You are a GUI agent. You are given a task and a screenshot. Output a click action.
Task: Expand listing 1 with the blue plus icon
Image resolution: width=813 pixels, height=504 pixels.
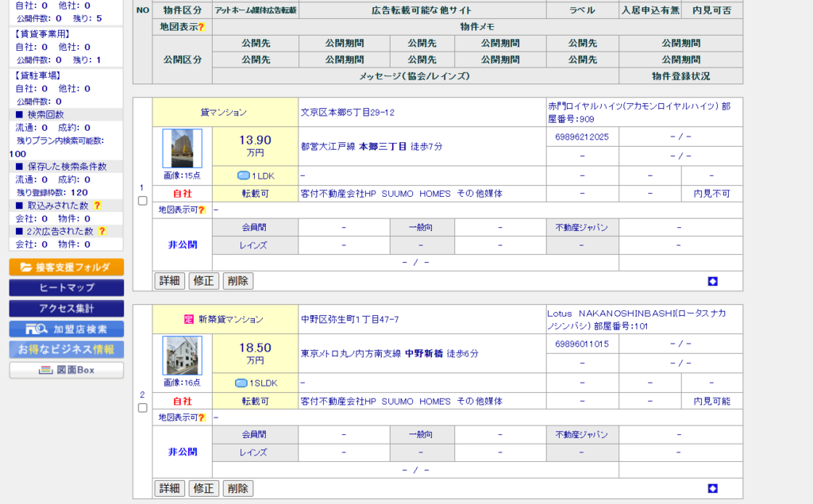(712, 281)
